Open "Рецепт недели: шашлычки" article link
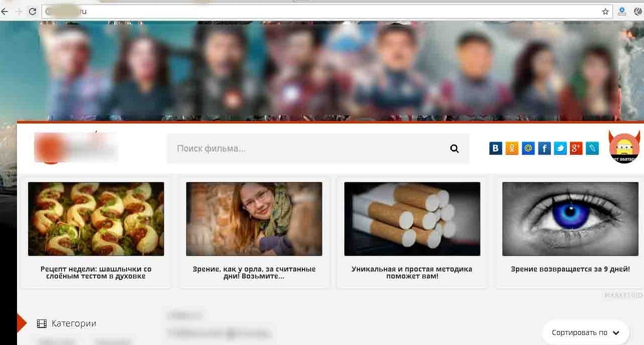The height and width of the screenshot is (345, 644). click(x=96, y=272)
